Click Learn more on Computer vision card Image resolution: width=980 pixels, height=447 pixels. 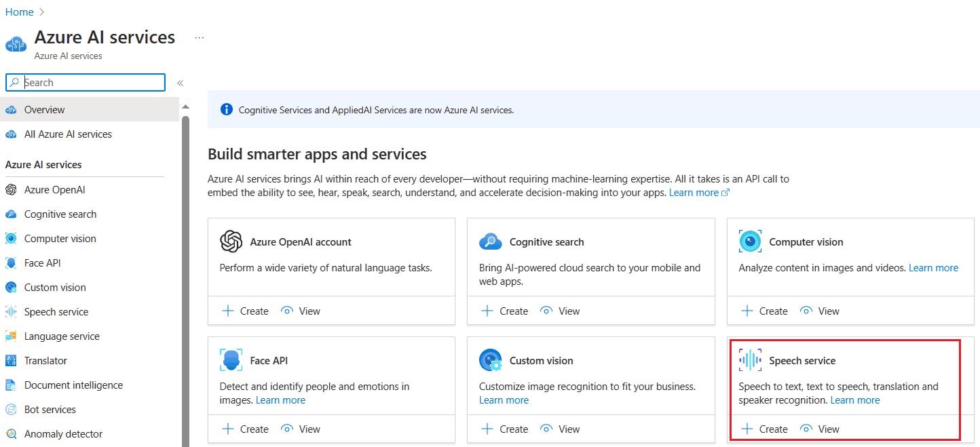(933, 268)
